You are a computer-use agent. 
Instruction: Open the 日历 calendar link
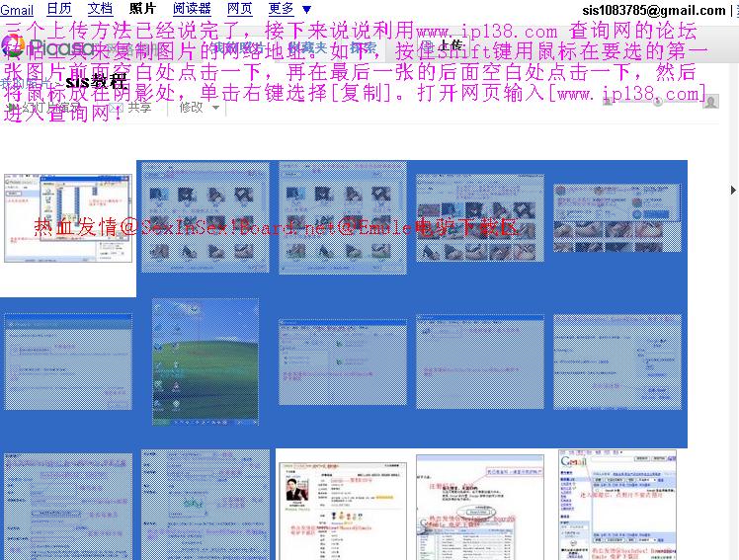[x=59, y=9]
